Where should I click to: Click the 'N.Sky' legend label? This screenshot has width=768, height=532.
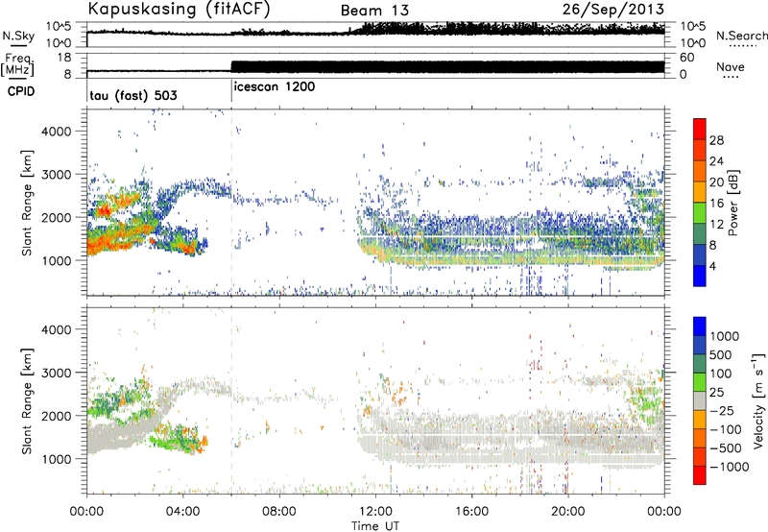[x=18, y=36]
